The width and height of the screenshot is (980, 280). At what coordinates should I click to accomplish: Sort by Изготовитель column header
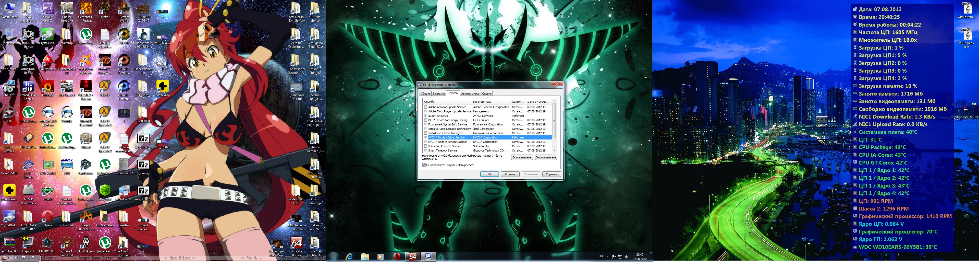pyautogui.click(x=492, y=102)
